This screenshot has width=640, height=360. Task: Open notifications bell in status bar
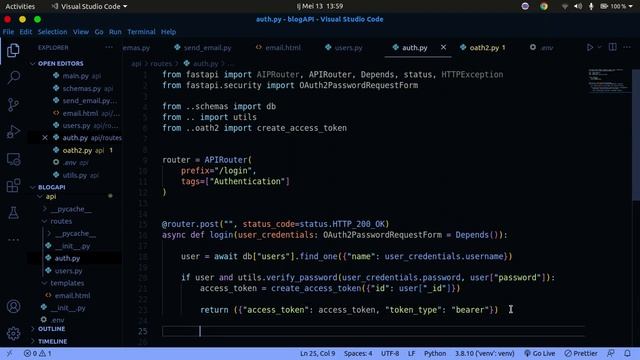(627, 353)
